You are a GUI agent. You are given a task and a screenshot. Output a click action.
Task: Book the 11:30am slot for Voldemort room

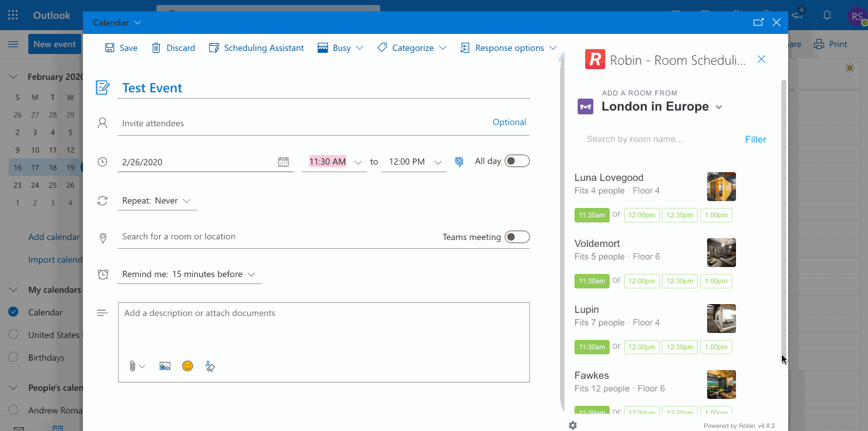tap(591, 281)
